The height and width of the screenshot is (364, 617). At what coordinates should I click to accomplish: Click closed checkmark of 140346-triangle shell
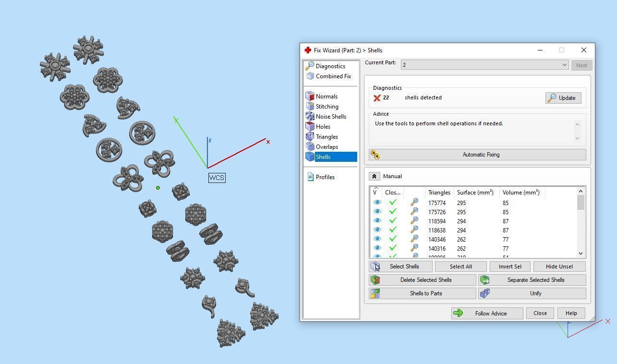(393, 239)
